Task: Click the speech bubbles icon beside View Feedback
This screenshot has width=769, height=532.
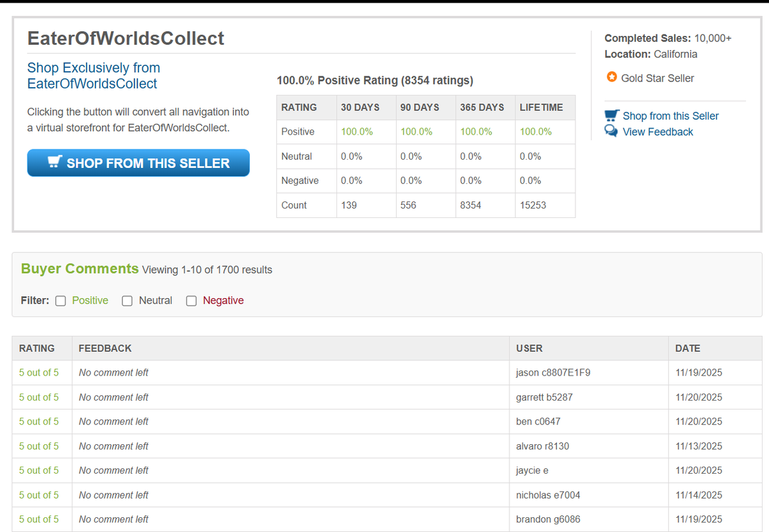Action: click(611, 131)
